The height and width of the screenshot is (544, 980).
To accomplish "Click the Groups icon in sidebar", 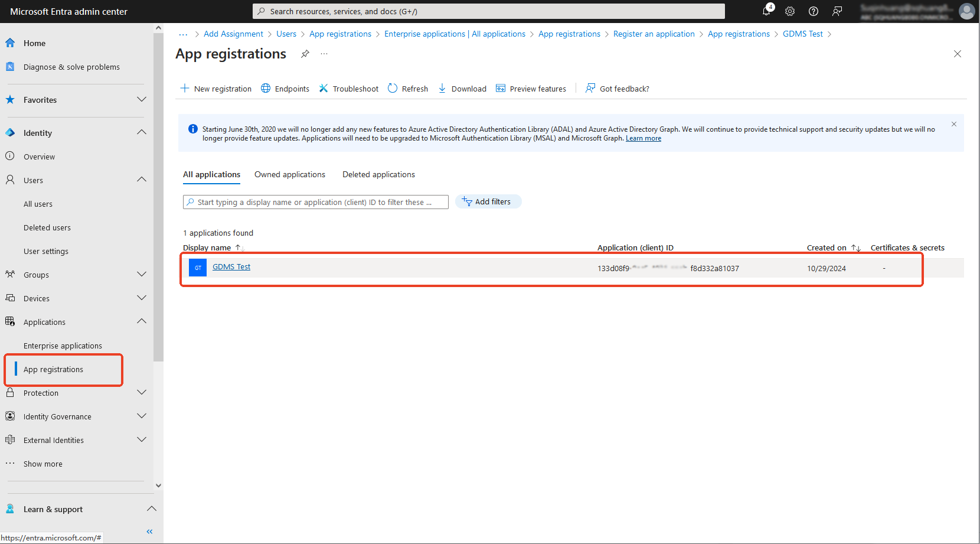I will click(x=10, y=275).
